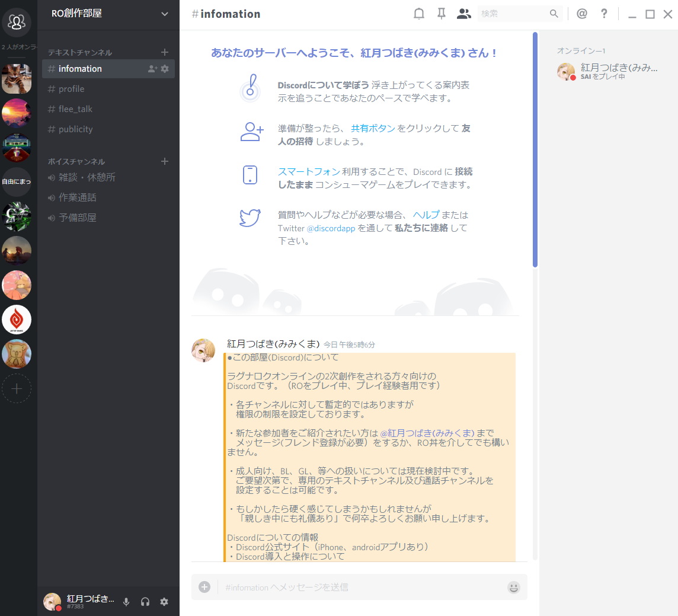This screenshot has width=678, height=616.
Task: Join the 作業通話 voice channel
Action: (108, 197)
